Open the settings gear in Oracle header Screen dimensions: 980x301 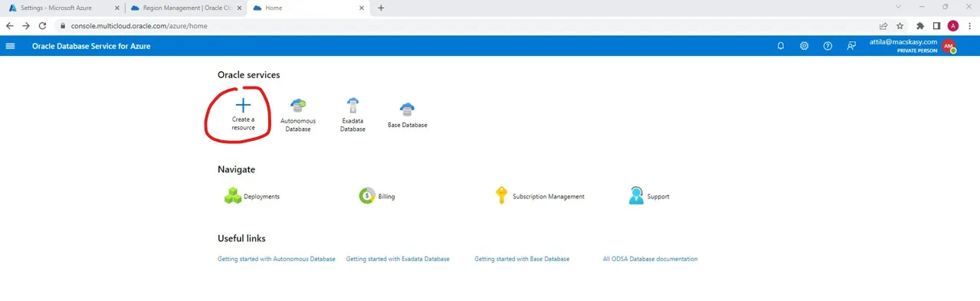(804, 46)
